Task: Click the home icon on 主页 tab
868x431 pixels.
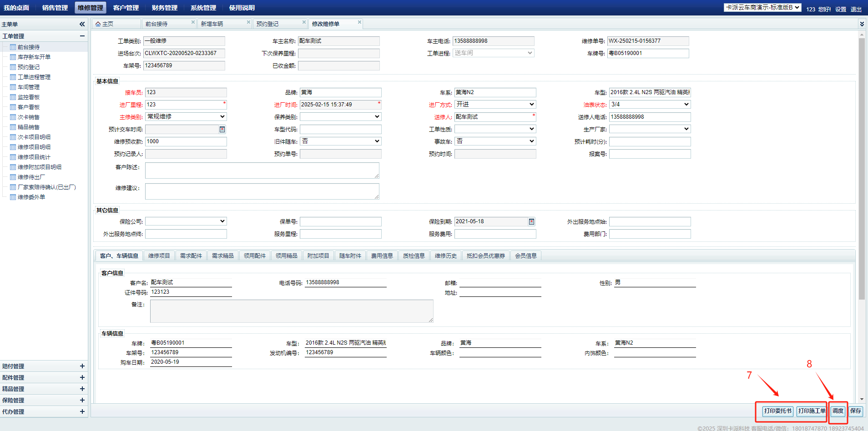Action: (x=98, y=24)
